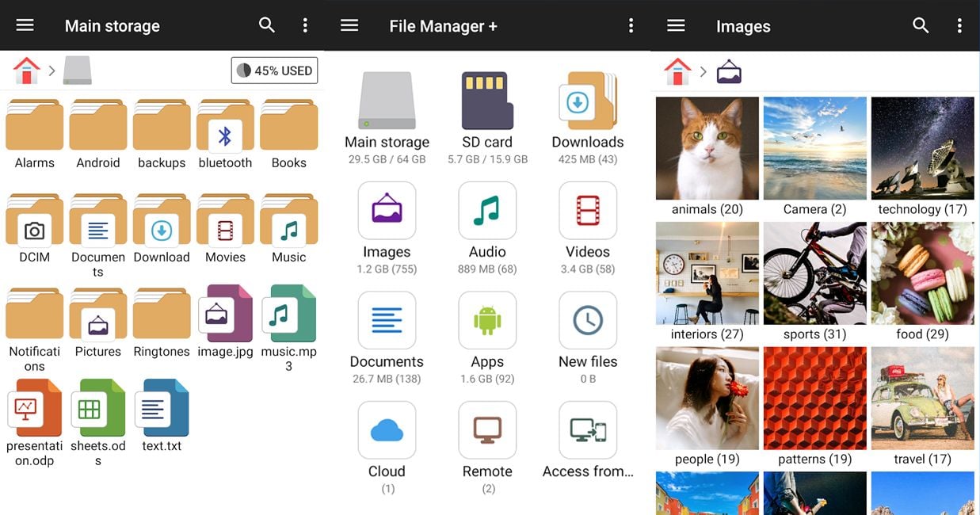This screenshot has width=980, height=515.
Task: Open the Remote storage option
Action: click(487, 448)
